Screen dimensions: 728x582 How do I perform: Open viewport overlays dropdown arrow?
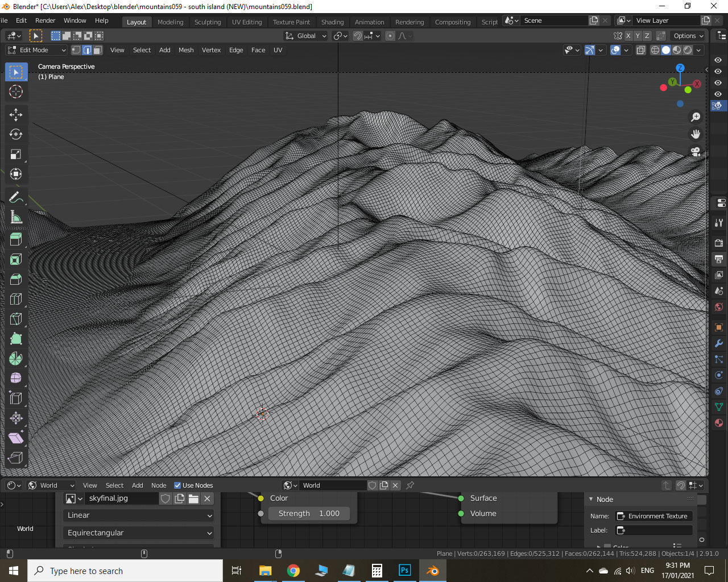tap(626, 50)
